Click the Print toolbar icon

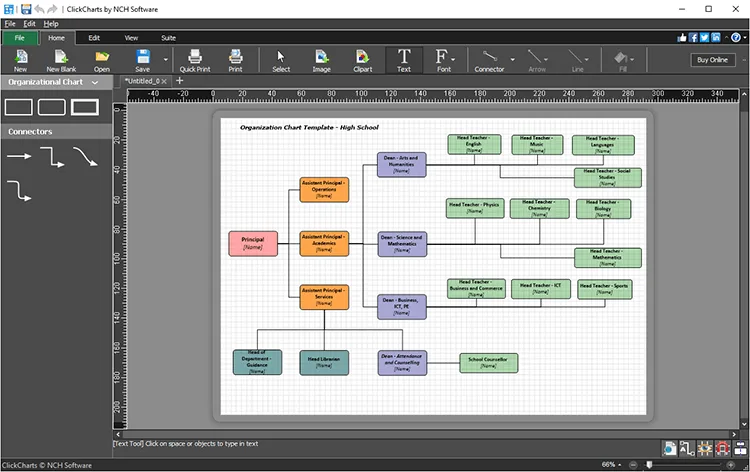(x=235, y=60)
